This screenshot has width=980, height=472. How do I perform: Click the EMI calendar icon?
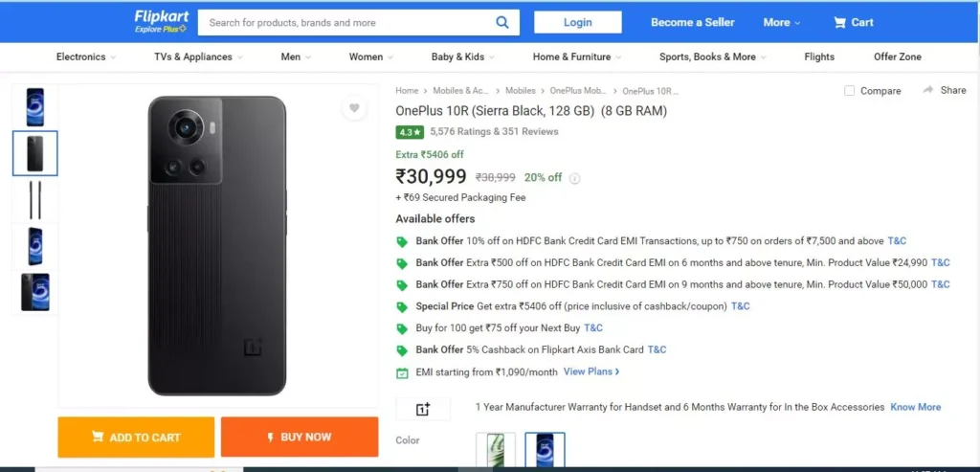pyautogui.click(x=403, y=373)
